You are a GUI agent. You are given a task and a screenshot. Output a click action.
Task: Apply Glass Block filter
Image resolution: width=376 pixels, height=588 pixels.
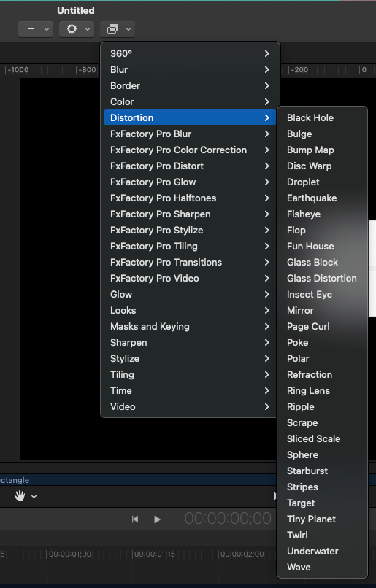point(322,262)
